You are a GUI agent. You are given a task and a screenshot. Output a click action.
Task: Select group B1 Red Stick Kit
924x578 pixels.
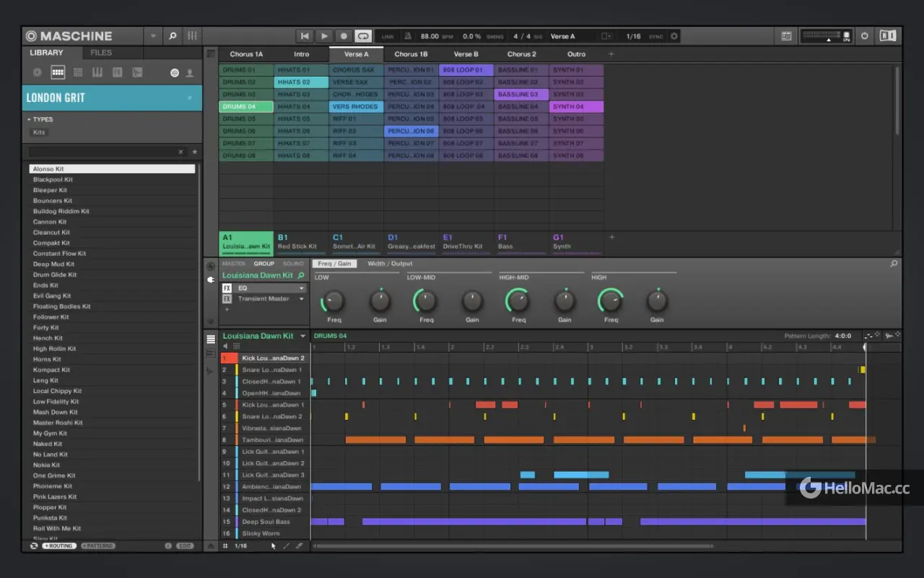301,242
